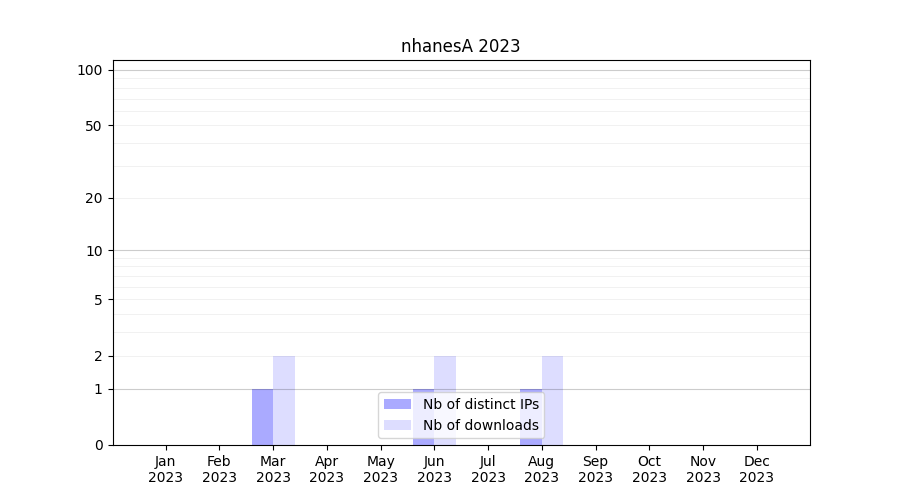Viewport: 900px width, 500px height.
Task: Click the 20 tick label on the y-axis
Action: 94,198
